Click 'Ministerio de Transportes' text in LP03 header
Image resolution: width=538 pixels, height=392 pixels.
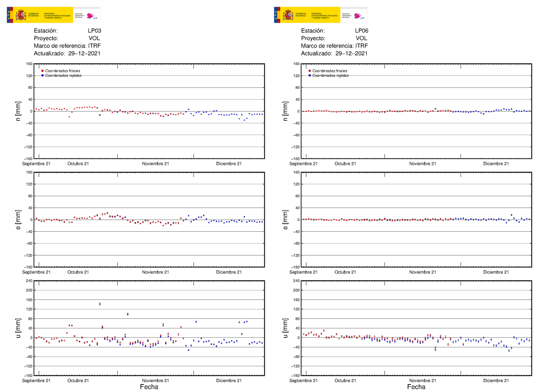click(57, 16)
